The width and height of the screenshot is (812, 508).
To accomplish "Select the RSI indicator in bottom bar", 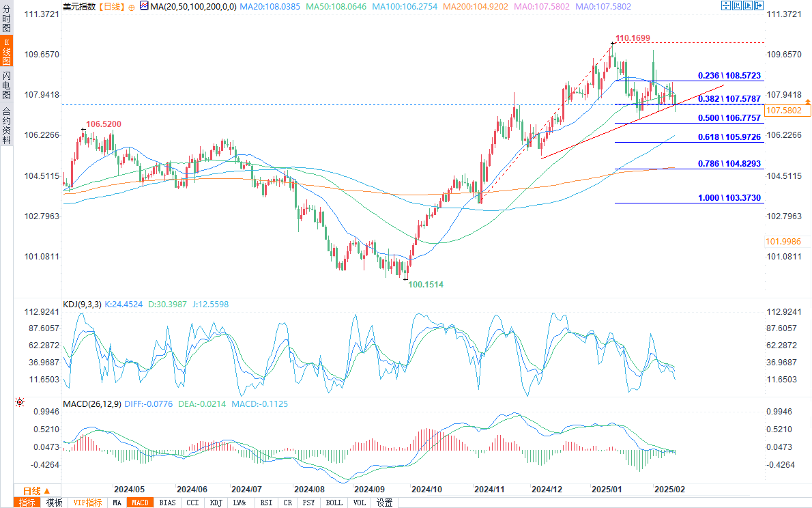I will point(266,503).
